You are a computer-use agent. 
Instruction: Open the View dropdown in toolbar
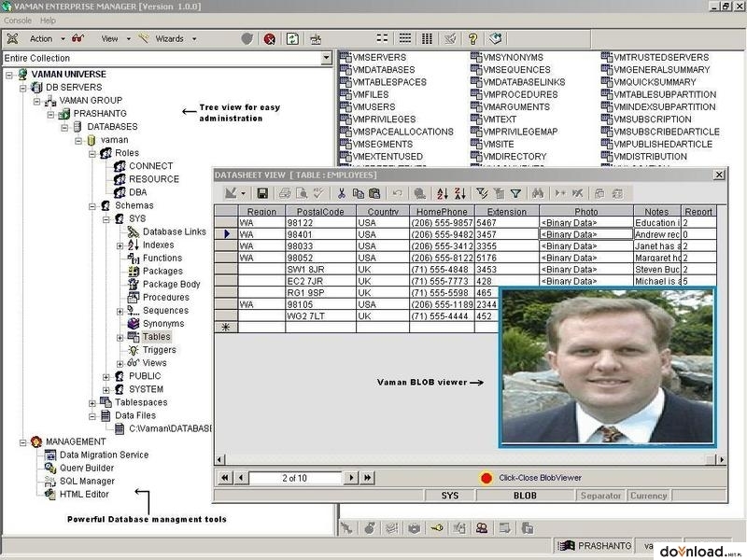tap(128, 39)
